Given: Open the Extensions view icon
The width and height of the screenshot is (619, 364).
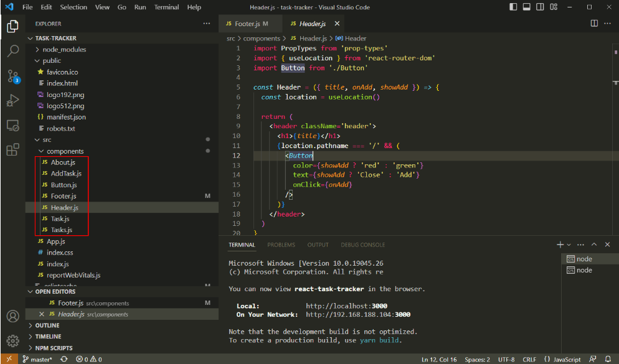Looking at the screenshot, I should (x=12, y=149).
